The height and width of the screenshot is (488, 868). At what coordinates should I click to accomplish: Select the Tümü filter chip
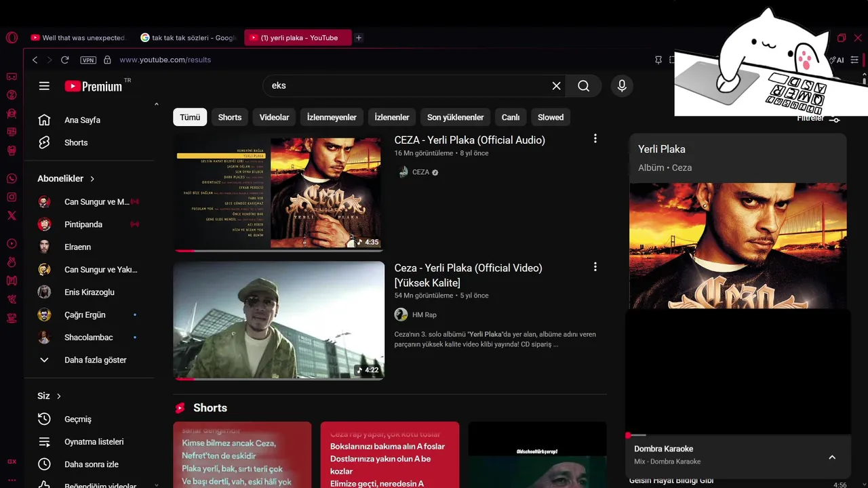click(190, 117)
